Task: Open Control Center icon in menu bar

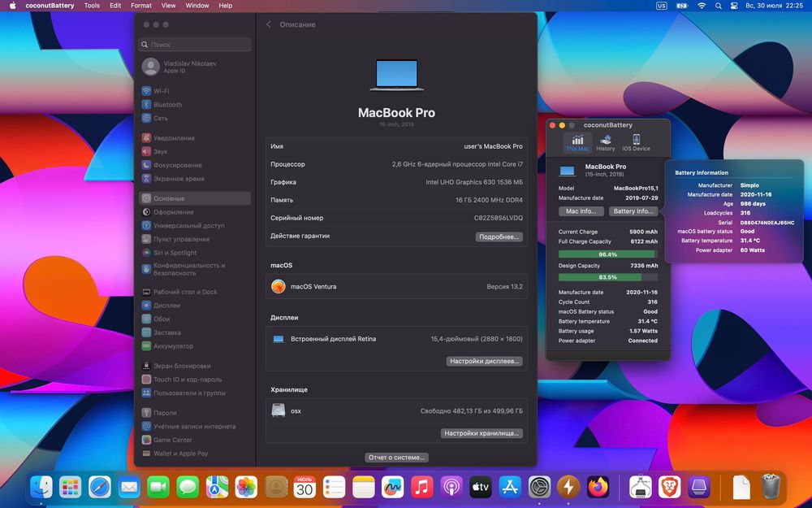Action: 734,6
